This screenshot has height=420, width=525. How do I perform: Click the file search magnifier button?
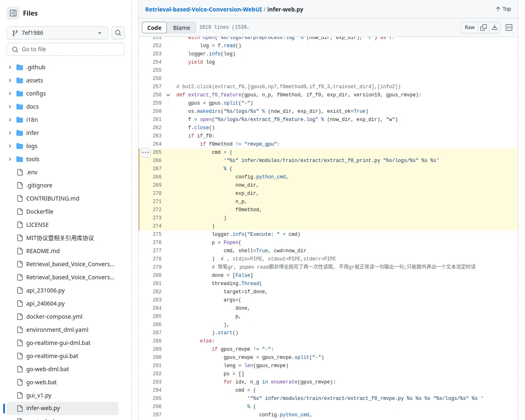(x=118, y=33)
